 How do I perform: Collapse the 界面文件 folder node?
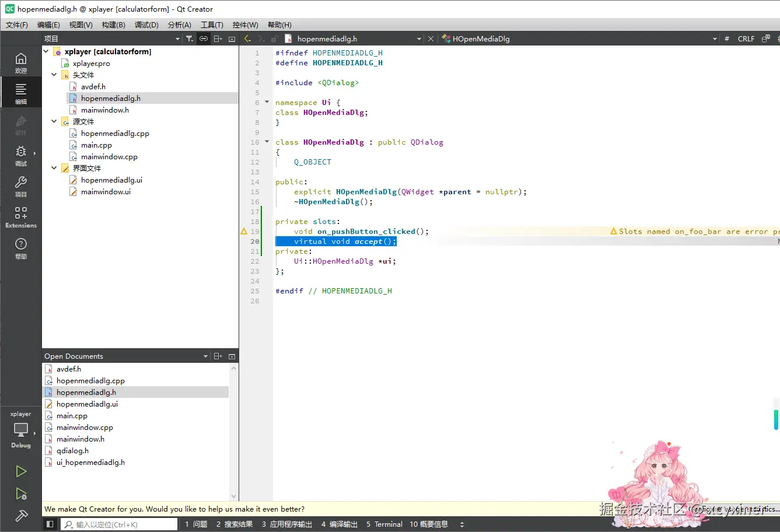[54, 168]
